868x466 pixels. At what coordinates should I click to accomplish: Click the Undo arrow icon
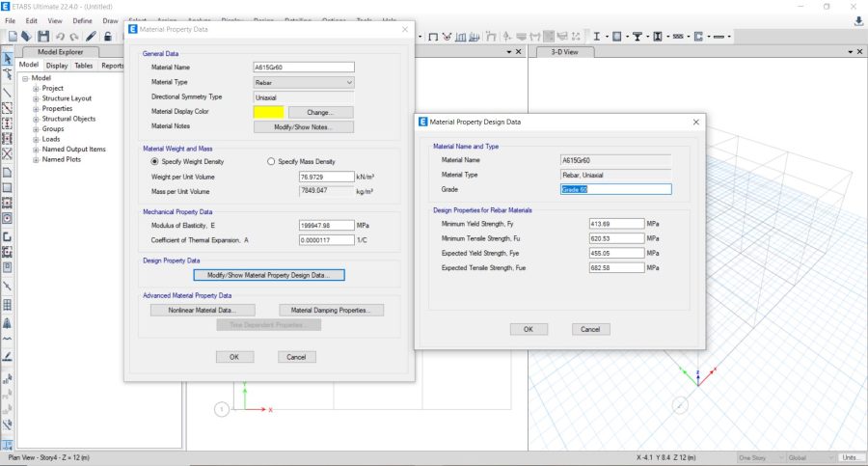coord(60,37)
